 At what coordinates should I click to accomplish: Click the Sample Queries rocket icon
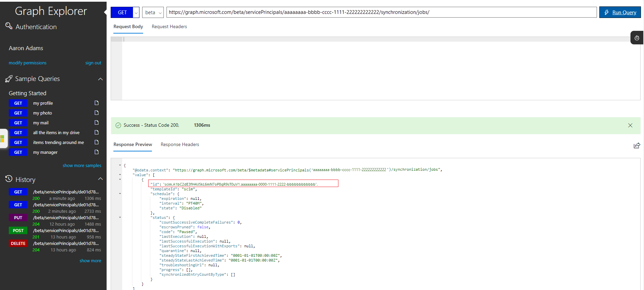tap(9, 79)
